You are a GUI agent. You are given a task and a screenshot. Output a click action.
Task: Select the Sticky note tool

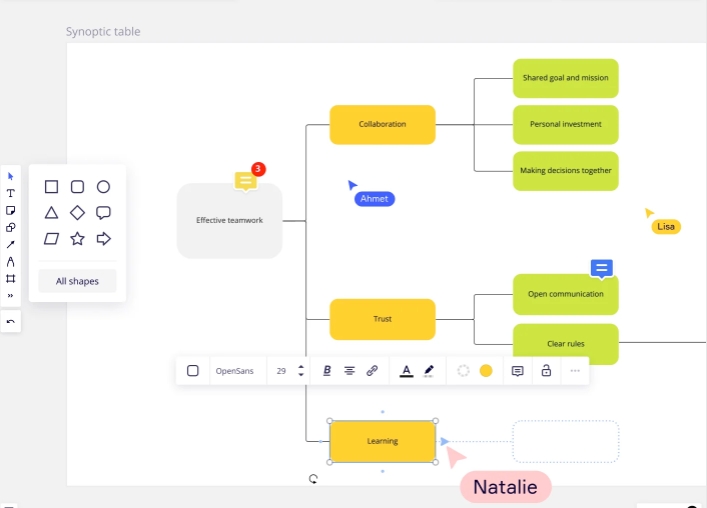11,210
